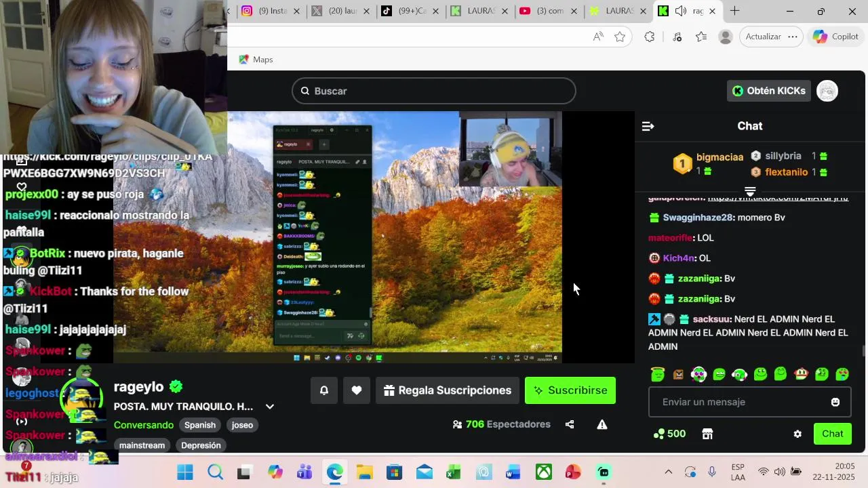868x488 pixels.
Task: Collapse the chat panel with the arrow icon
Action: 648,126
